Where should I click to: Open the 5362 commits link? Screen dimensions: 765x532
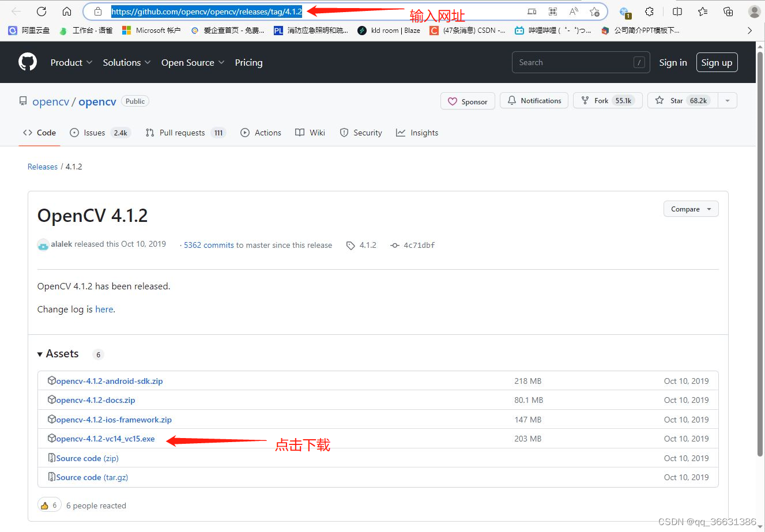tap(209, 245)
